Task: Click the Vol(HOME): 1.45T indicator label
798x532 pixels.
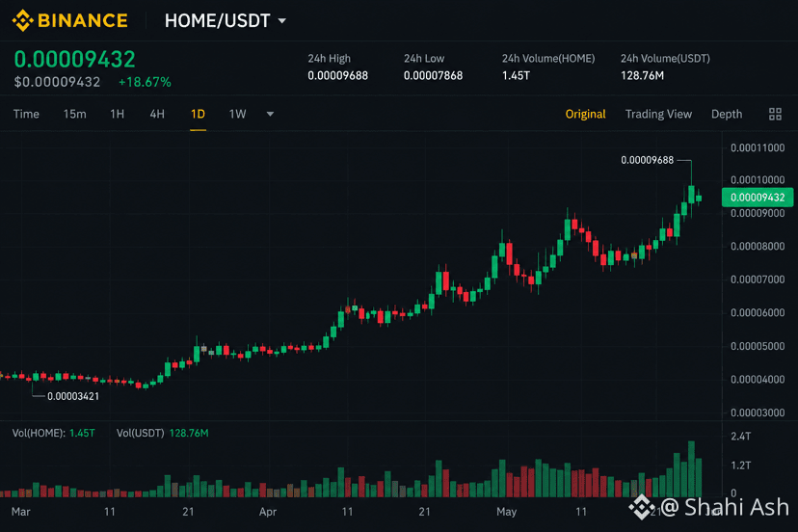Action: click(53, 433)
